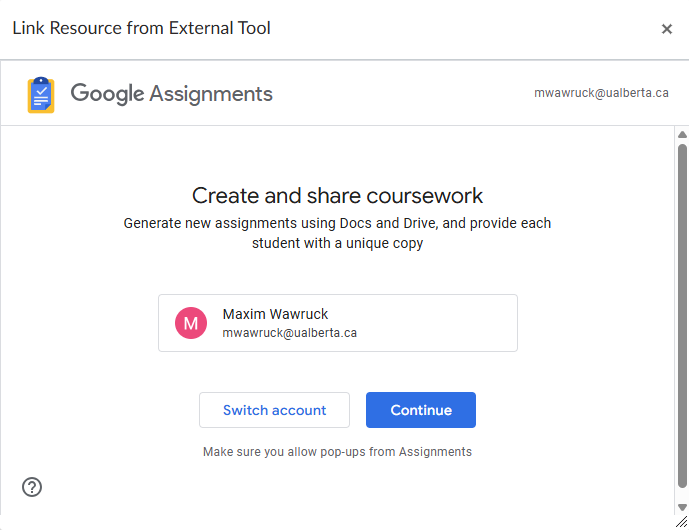Click the vertical scrollbar thumb

pyautogui.click(x=682, y=300)
